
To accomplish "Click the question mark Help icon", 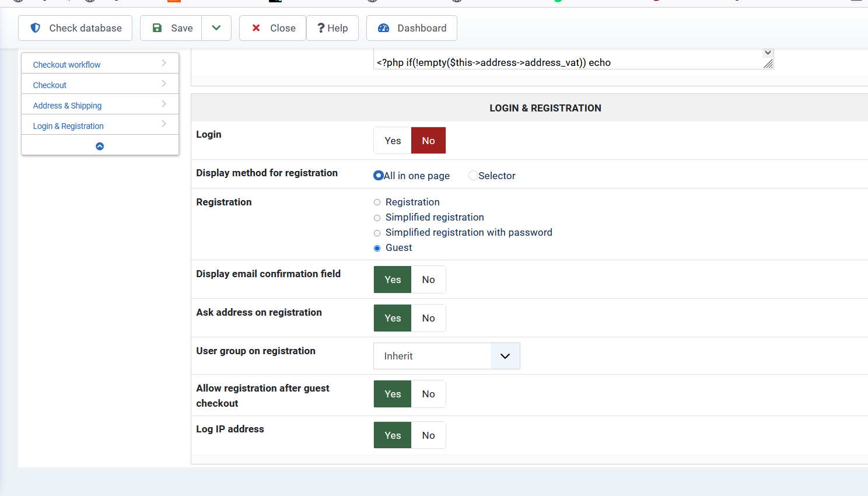I will coord(321,28).
